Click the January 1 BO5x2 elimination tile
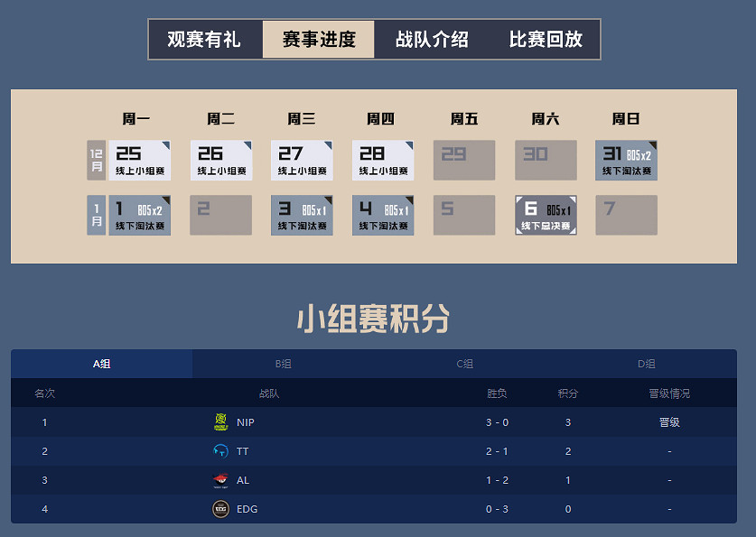The height and width of the screenshot is (537, 756). [138, 215]
